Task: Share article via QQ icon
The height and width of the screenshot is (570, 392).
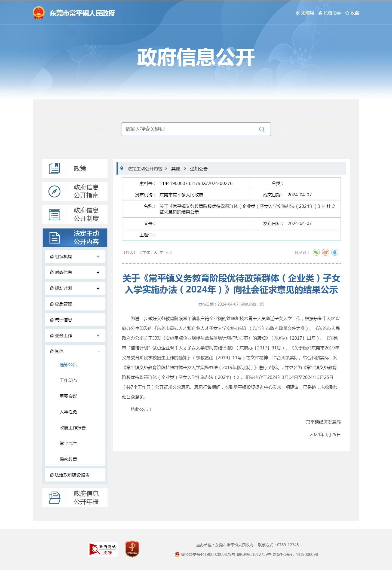Action: click(335, 252)
